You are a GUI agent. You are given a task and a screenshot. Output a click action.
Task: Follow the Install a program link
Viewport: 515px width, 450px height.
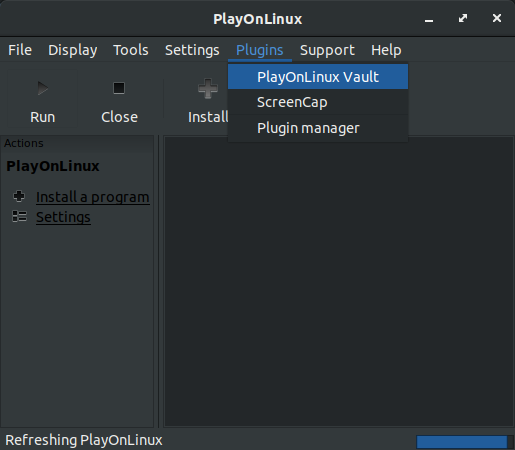point(93,197)
